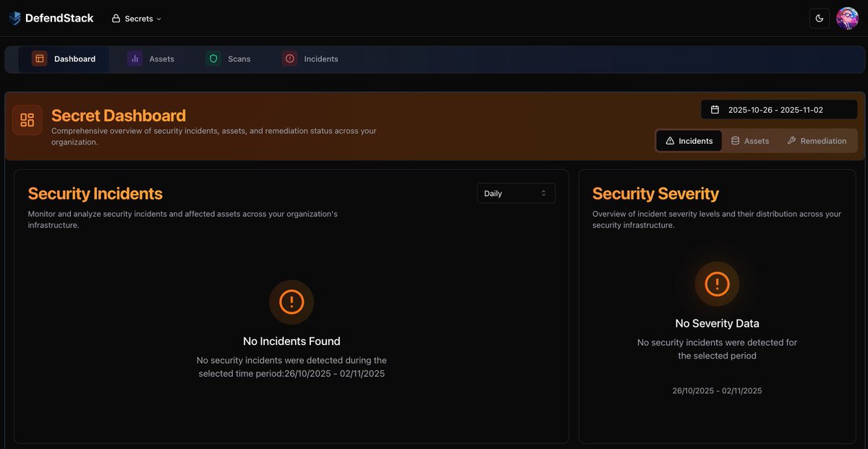The image size is (868, 449).
Task: Open the Daily frequency dropdown
Action: coord(516,193)
